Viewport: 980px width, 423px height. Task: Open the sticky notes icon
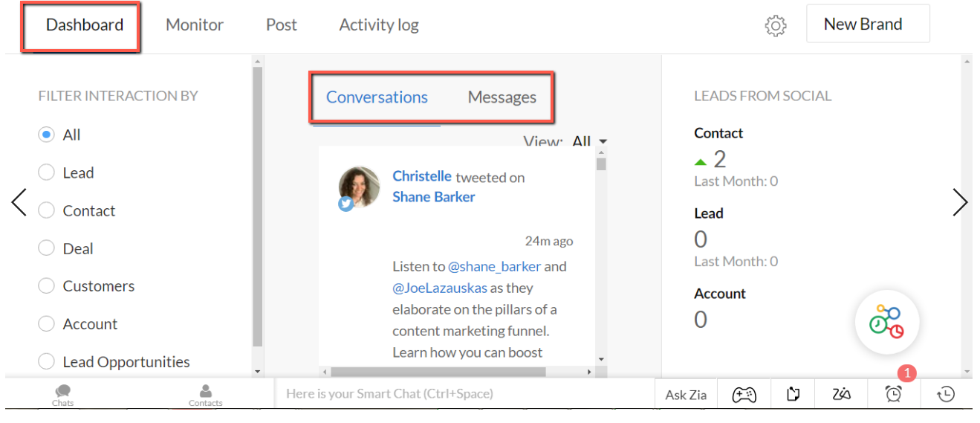tap(793, 395)
